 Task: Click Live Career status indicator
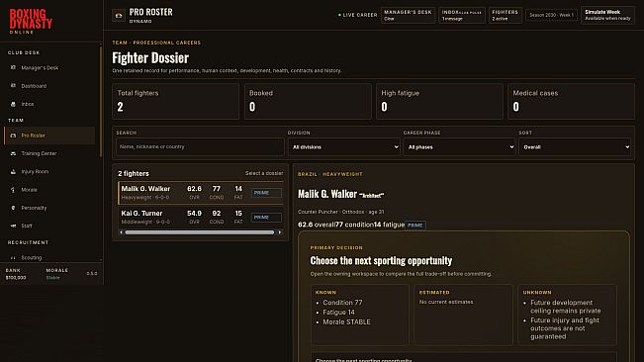358,15
